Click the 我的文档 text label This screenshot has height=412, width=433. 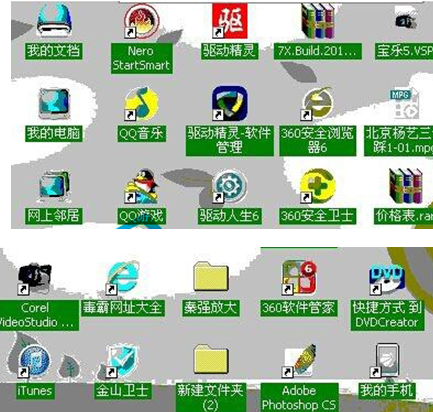point(54,51)
